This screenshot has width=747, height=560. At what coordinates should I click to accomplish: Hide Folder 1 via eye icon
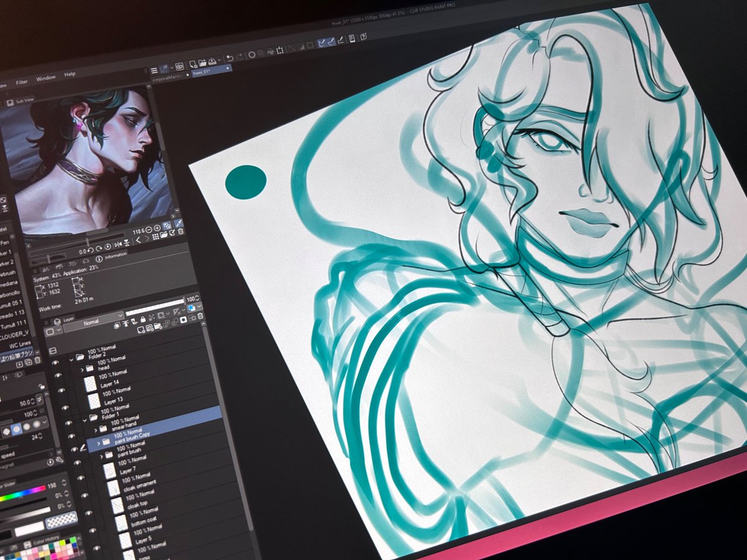(68, 423)
